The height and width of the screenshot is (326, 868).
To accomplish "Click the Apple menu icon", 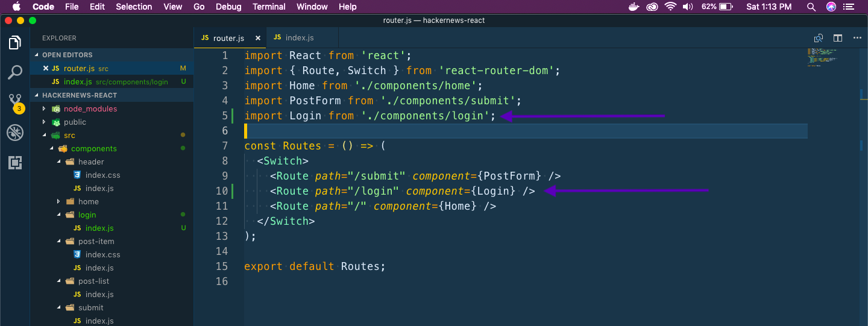I will 16,7.
